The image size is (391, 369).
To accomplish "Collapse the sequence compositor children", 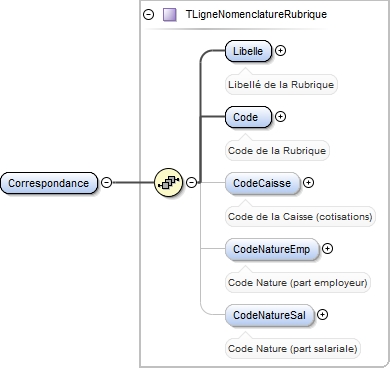I will pyautogui.click(x=191, y=182).
